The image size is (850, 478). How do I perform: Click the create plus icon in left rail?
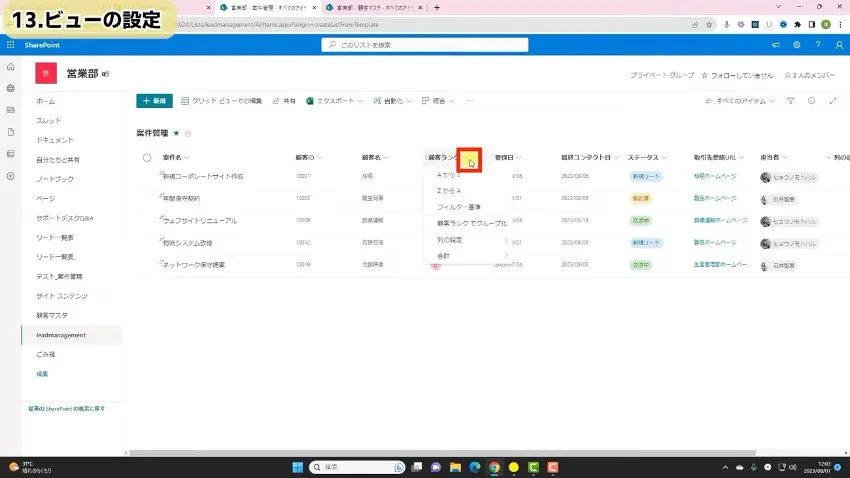click(x=10, y=176)
